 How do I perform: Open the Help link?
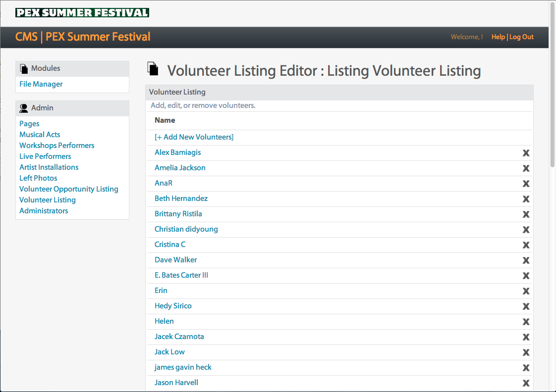[498, 37]
